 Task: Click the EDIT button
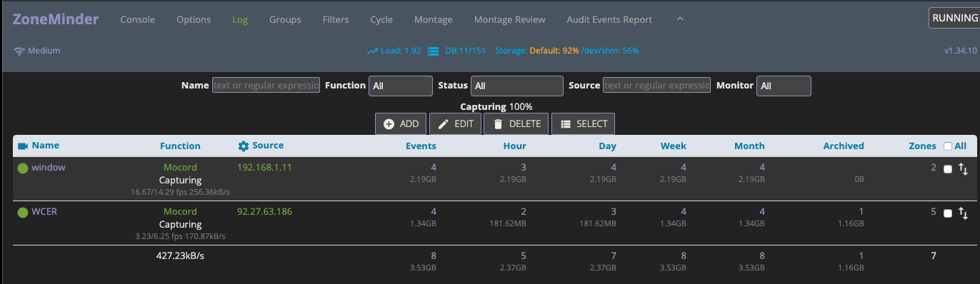click(455, 123)
